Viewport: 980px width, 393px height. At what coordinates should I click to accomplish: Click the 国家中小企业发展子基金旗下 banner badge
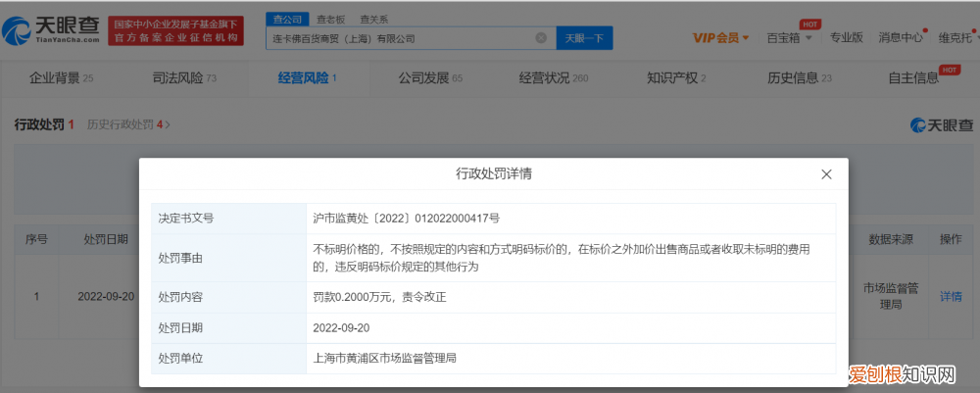175,30
